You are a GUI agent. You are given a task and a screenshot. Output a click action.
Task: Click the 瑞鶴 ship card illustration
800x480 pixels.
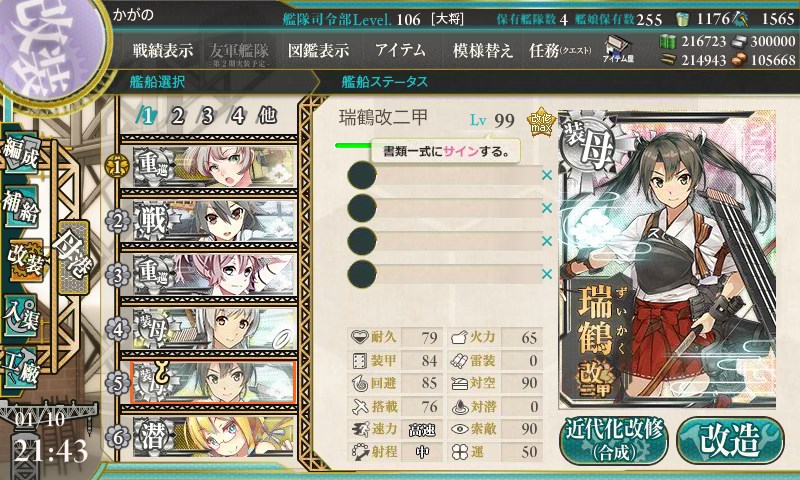667,259
